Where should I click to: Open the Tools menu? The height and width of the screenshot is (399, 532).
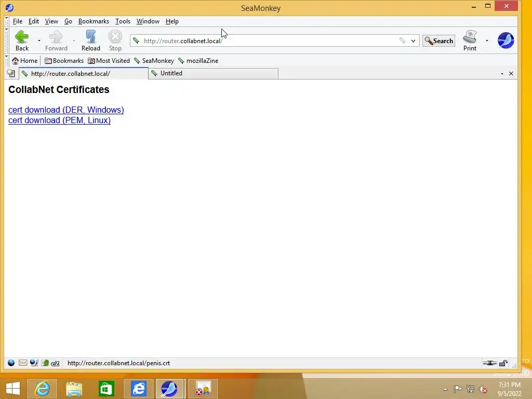(123, 21)
